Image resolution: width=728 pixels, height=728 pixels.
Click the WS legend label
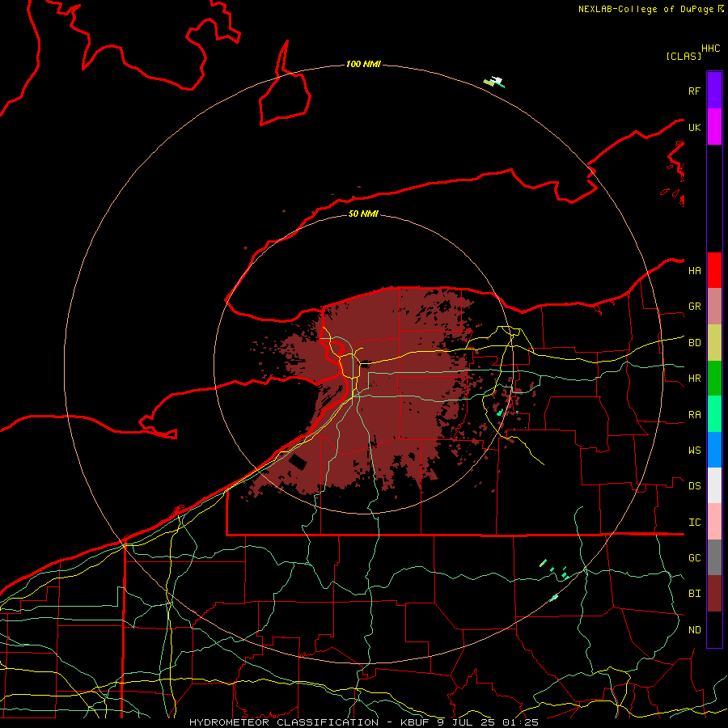click(x=694, y=451)
